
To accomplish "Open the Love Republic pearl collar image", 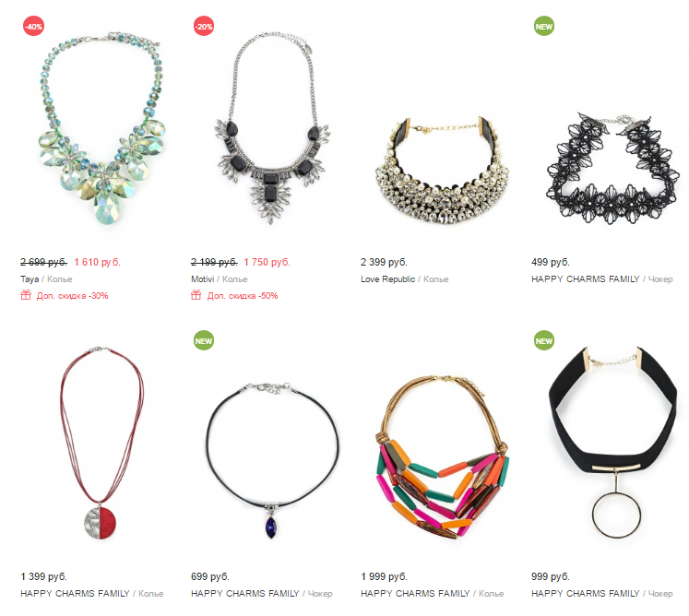I will [442, 171].
